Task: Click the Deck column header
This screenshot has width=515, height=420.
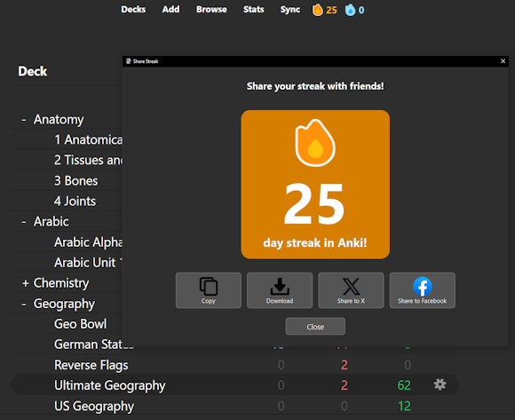Action: (33, 71)
